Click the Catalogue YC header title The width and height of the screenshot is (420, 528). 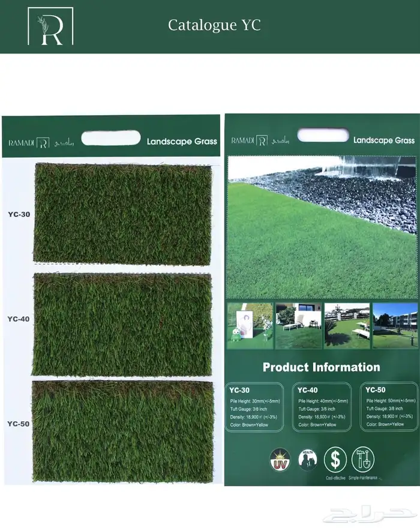pos(214,25)
